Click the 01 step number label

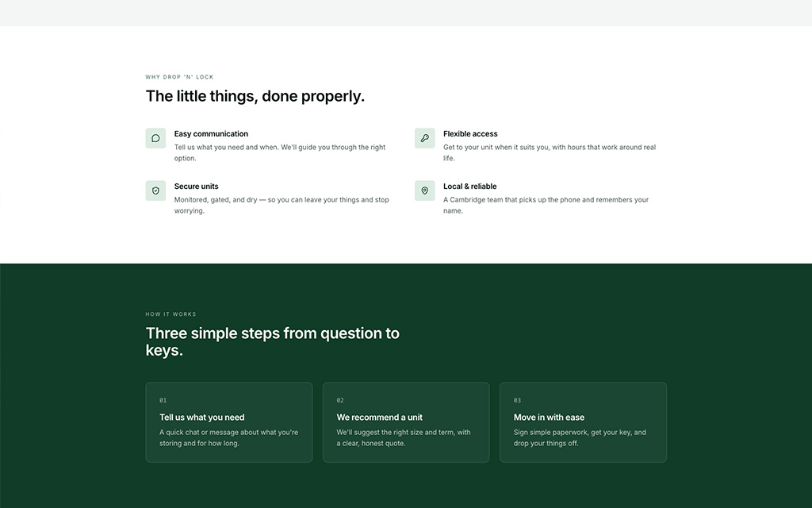(x=163, y=400)
